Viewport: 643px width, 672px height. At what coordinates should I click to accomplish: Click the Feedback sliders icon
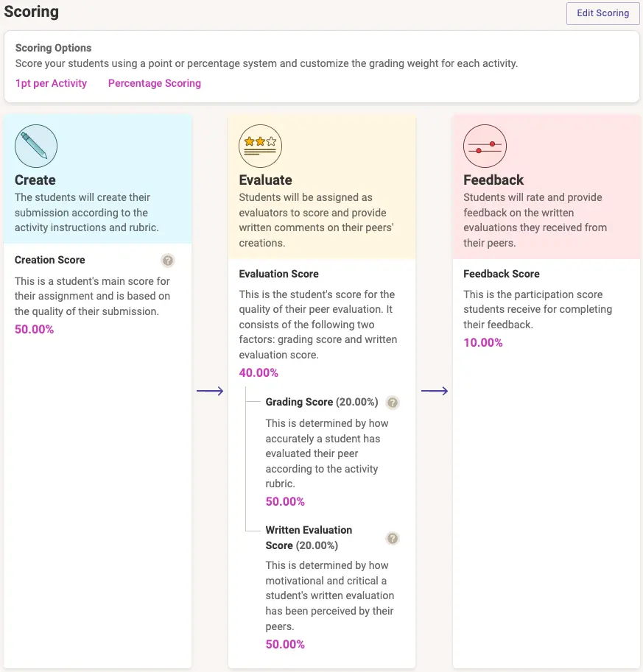click(x=485, y=146)
